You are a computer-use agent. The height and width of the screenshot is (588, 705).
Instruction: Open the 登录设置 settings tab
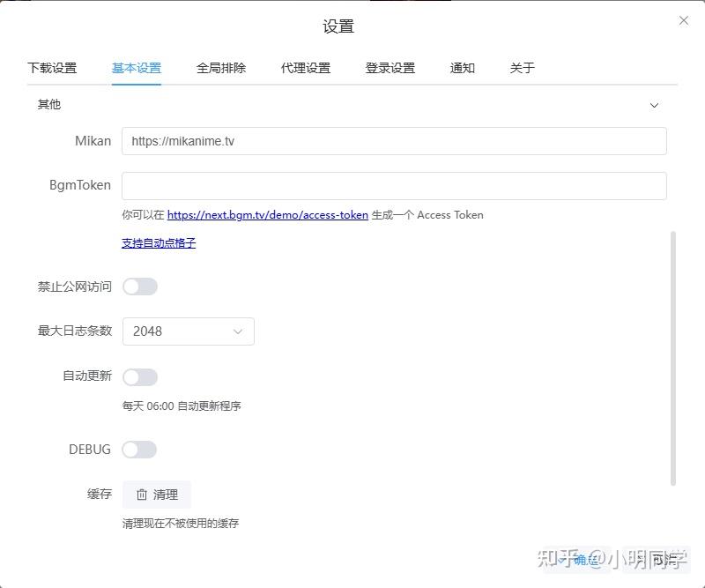pos(390,67)
